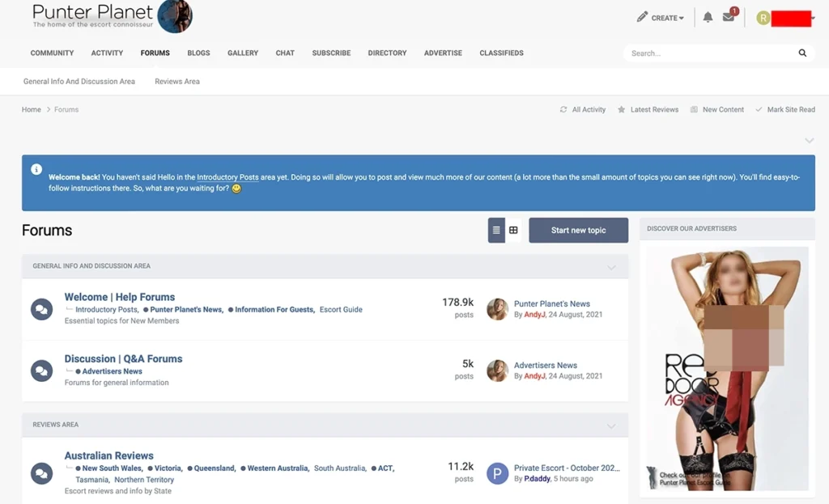
Task: Open P.daddy's profile link
Action: pyautogui.click(x=538, y=479)
